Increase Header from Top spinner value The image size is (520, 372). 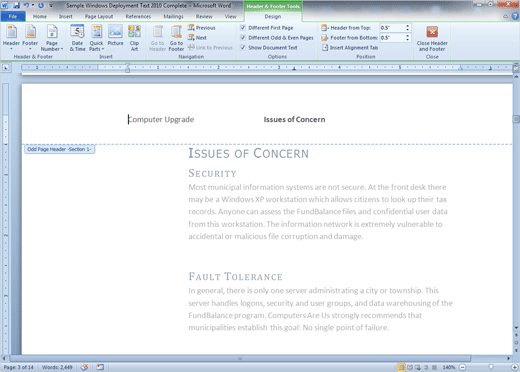[407, 26]
